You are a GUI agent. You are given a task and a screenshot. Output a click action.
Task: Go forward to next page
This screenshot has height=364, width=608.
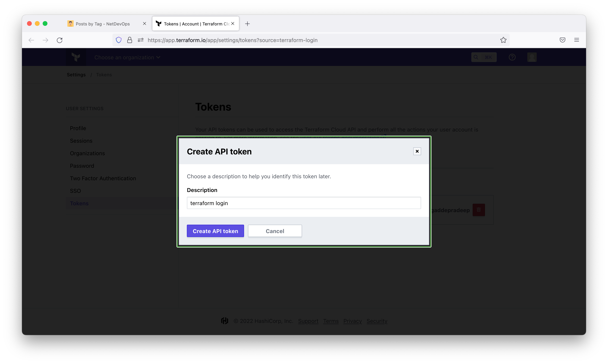(x=45, y=40)
